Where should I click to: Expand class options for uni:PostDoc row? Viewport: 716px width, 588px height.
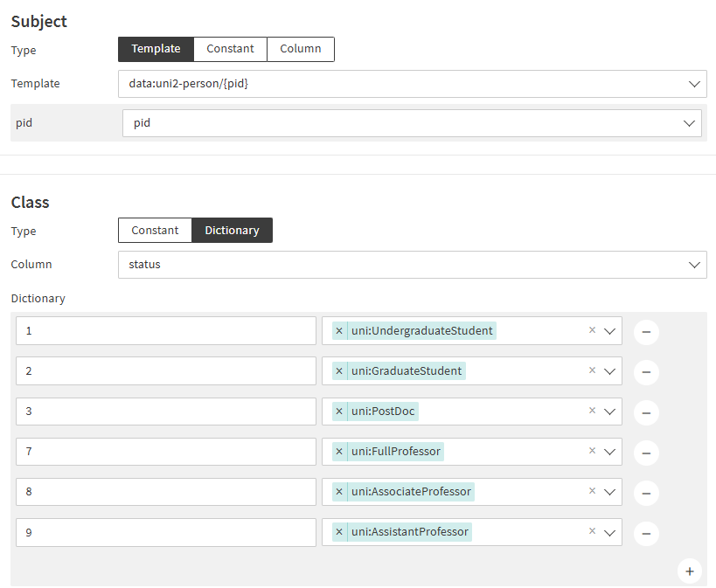coord(610,412)
